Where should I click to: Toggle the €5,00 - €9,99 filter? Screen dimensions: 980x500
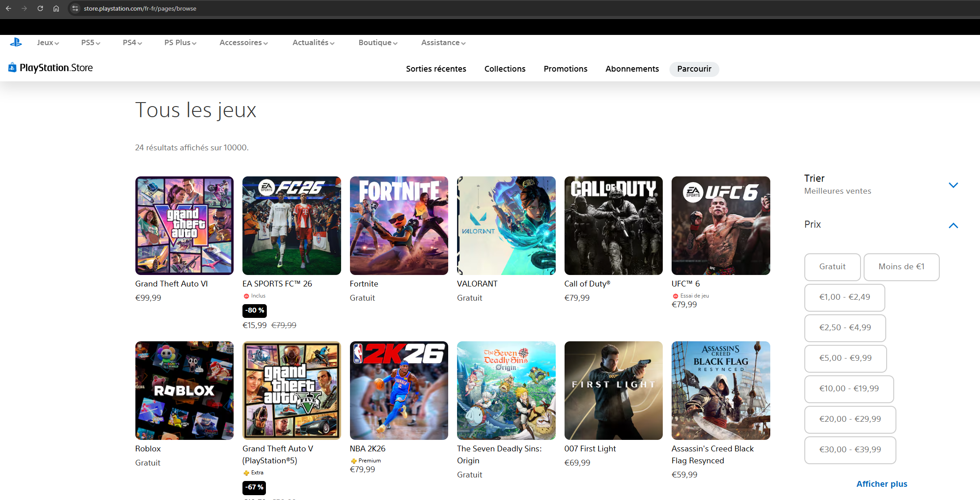tap(845, 358)
